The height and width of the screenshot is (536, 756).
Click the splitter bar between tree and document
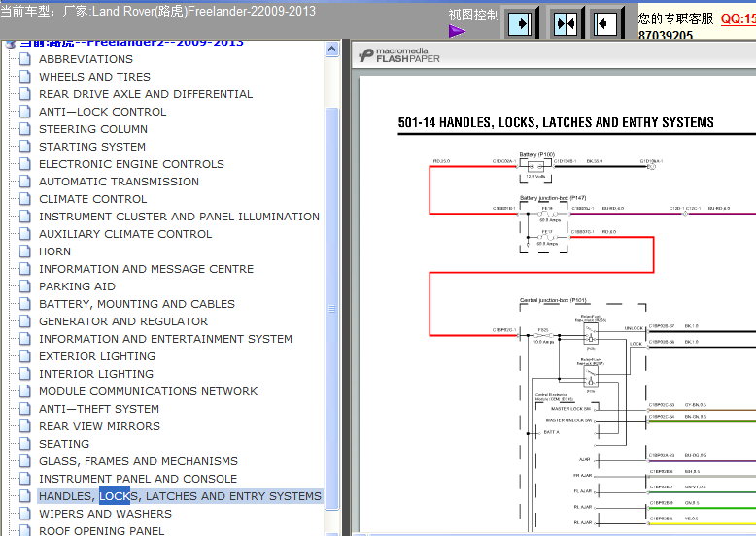point(345,287)
